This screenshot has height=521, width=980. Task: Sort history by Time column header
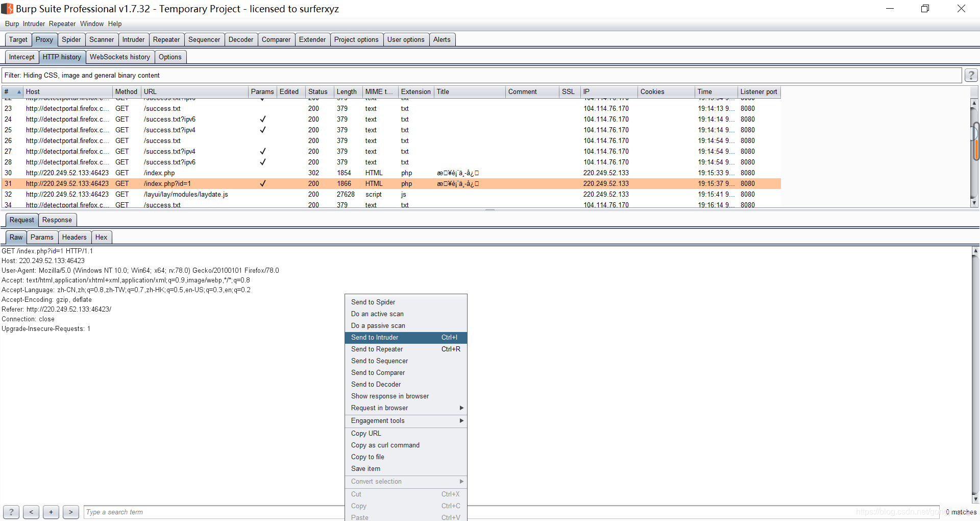pyautogui.click(x=716, y=92)
